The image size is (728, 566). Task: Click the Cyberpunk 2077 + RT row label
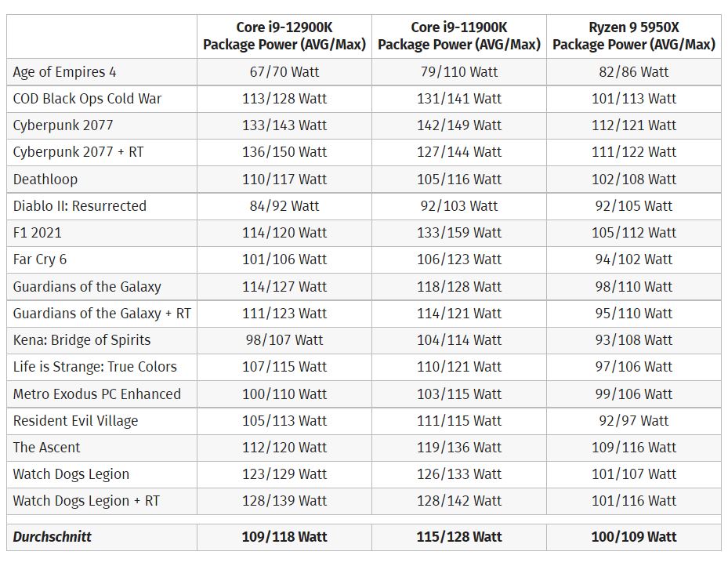[78, 152]
